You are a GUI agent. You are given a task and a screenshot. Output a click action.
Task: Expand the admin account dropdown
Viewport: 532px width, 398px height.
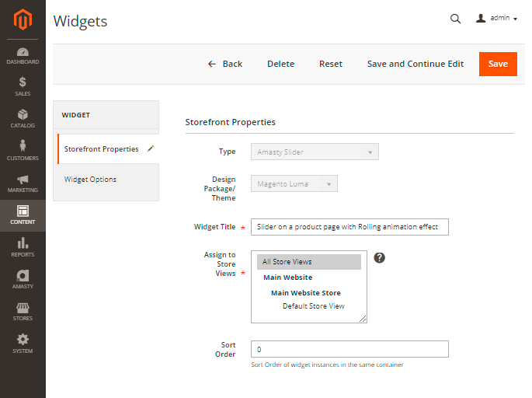(x=496, y=18)
